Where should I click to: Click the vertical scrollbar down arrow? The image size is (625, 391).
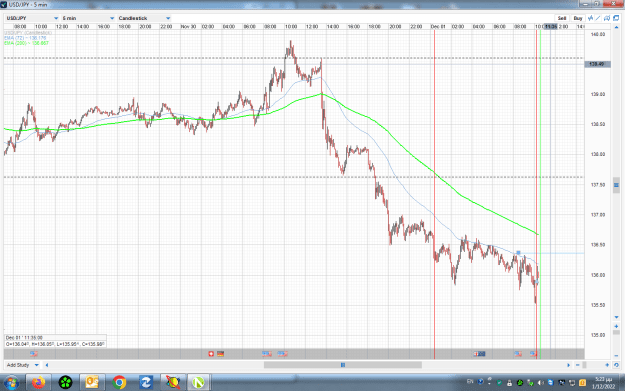pos(616,317)
